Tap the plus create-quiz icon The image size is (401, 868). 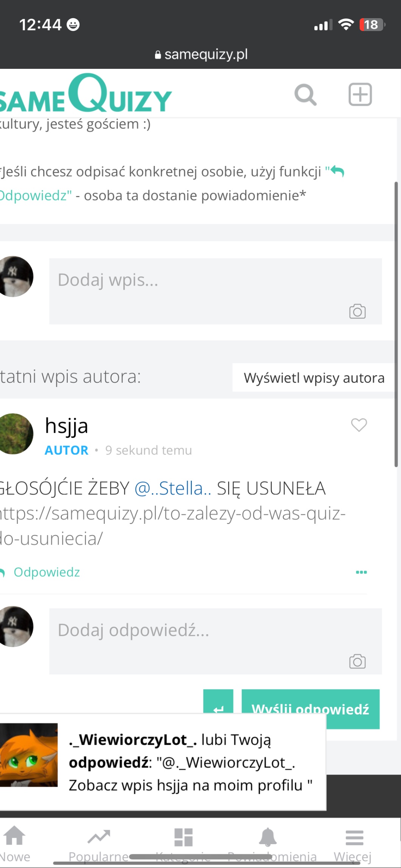click(x=360, y=94)
